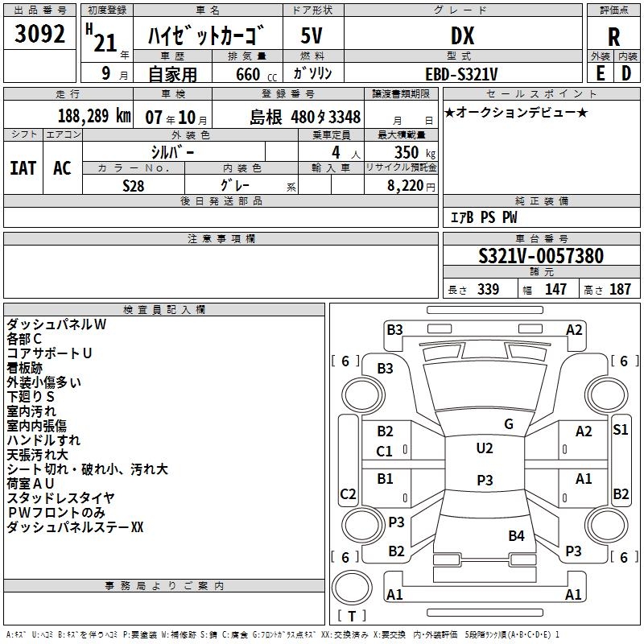
Task: Click the 後日発送部品 section header
Action: coord(221,200)
